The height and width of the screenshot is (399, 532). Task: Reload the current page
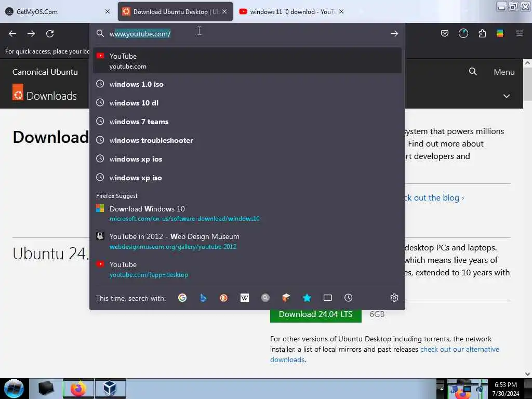[x=50, y=34]
